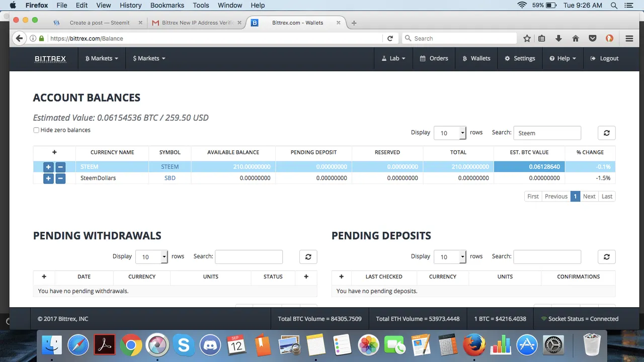644x362 pixels.
Task: Change rows displayed for Pending Withdrawals
Action: point(152,256)
